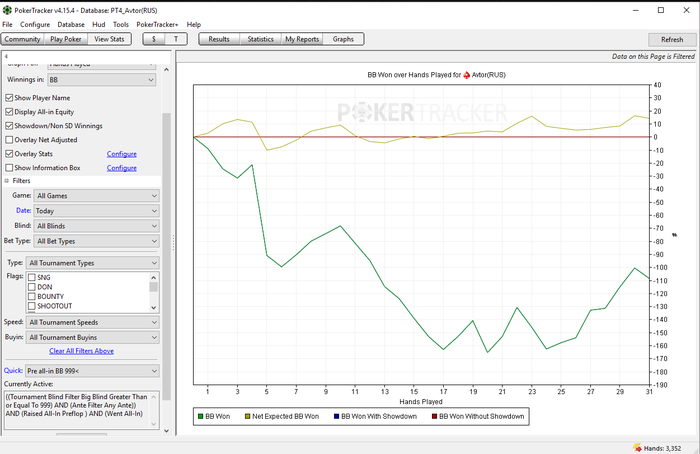Toggle BB Won green legend swatch

[200, 417]
